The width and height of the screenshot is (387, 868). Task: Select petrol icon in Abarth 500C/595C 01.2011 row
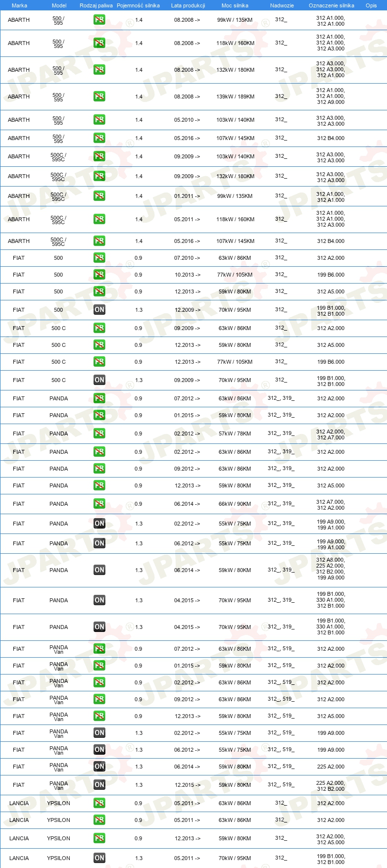pyautogui.click(x=99, y=196)
